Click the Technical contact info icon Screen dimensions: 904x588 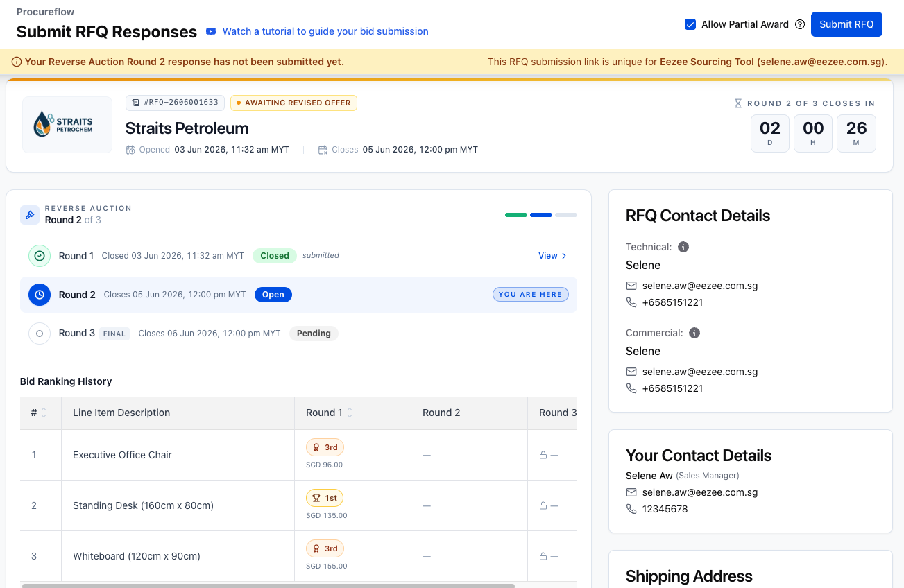pyautogui.click(x=683, y=247)
